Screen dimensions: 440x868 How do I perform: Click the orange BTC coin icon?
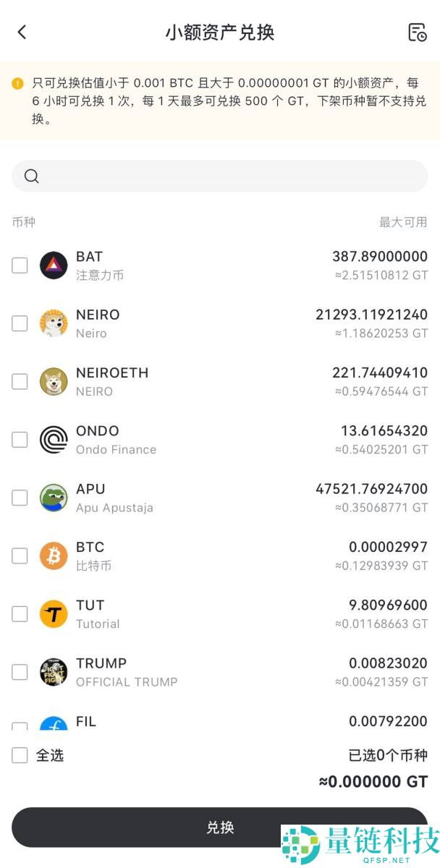[x=54, y=556]
